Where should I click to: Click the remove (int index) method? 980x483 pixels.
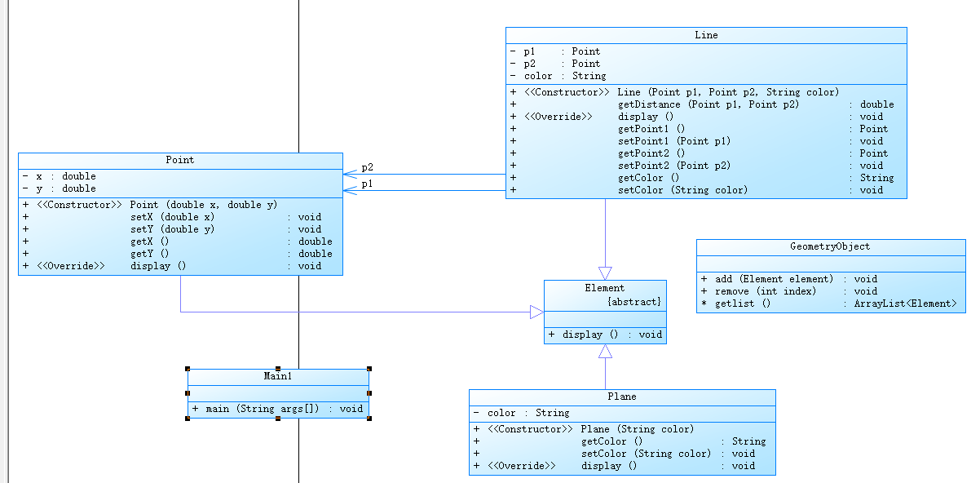(789, 291)
